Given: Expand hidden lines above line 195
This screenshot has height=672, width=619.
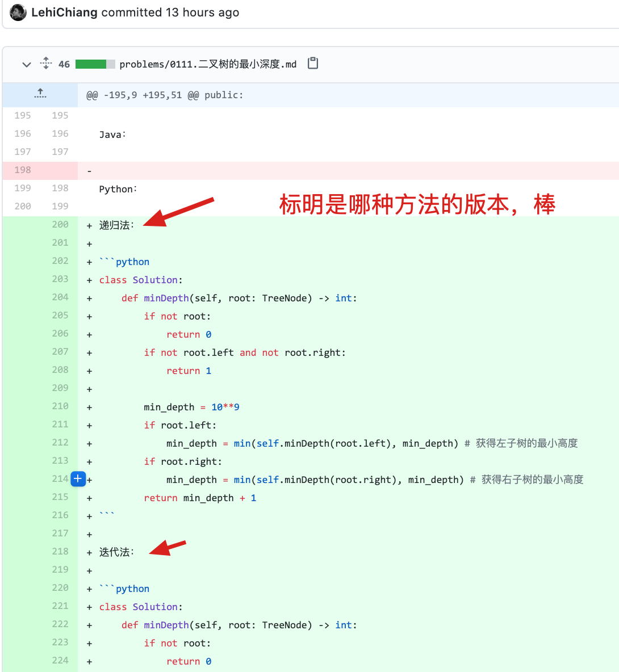Looking at the screenshot, I should 40,94.
